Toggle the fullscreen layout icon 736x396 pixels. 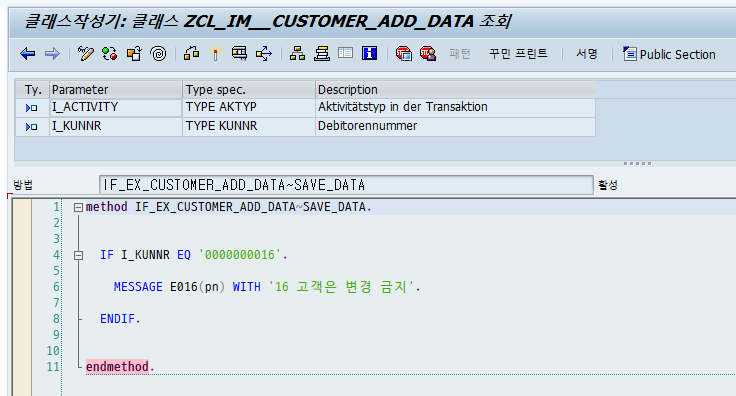345,53
